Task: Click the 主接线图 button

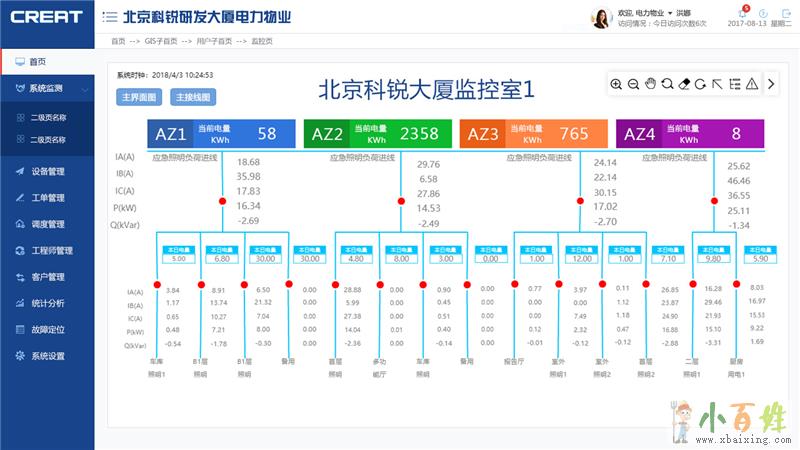Action: pos(193,98)
